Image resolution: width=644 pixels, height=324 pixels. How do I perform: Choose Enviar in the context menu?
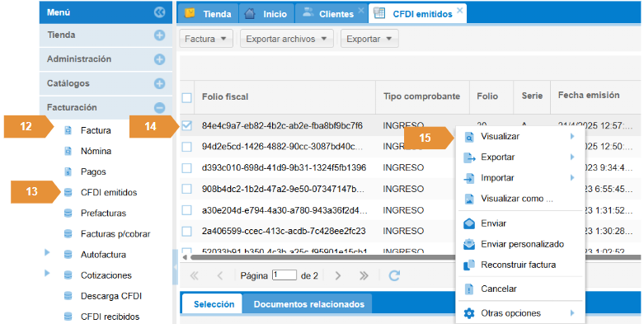click(520, 223)
